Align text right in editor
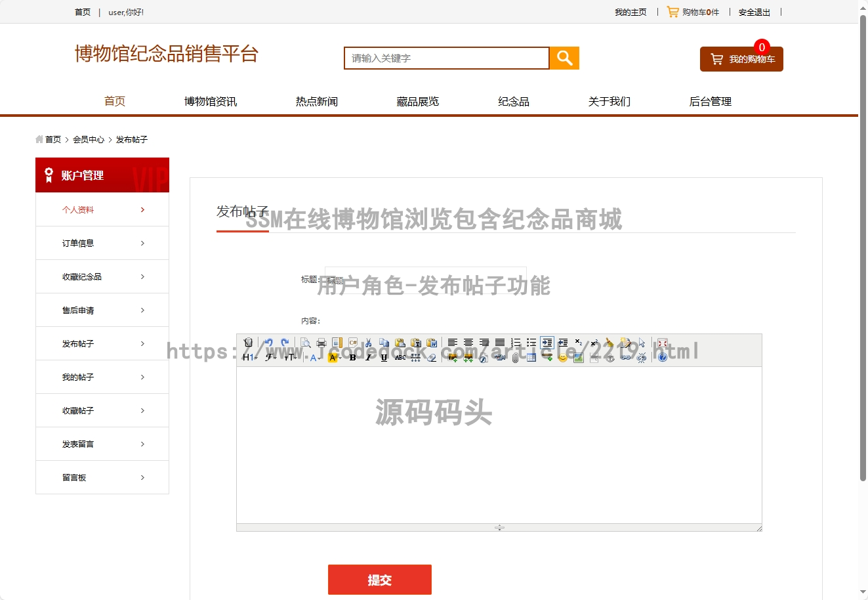Image resolution: width=868 pixels, height=600 pixels. (x=484, y=343)
